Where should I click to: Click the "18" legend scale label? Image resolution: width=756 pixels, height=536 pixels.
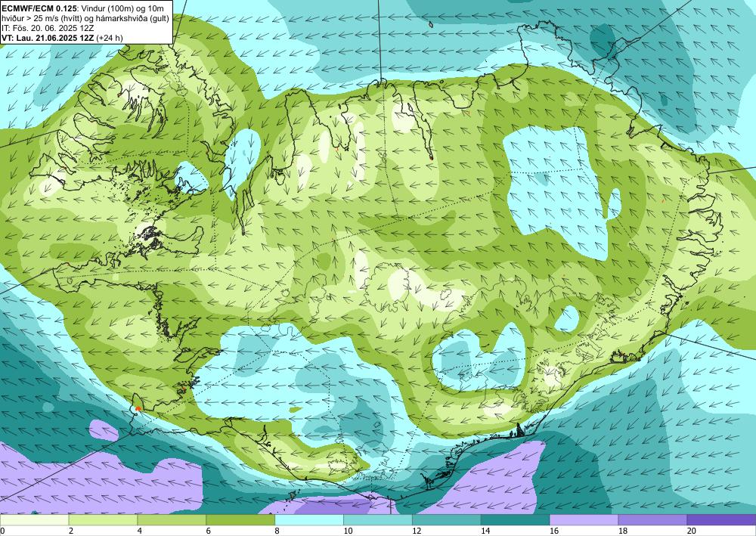[622, 531]
